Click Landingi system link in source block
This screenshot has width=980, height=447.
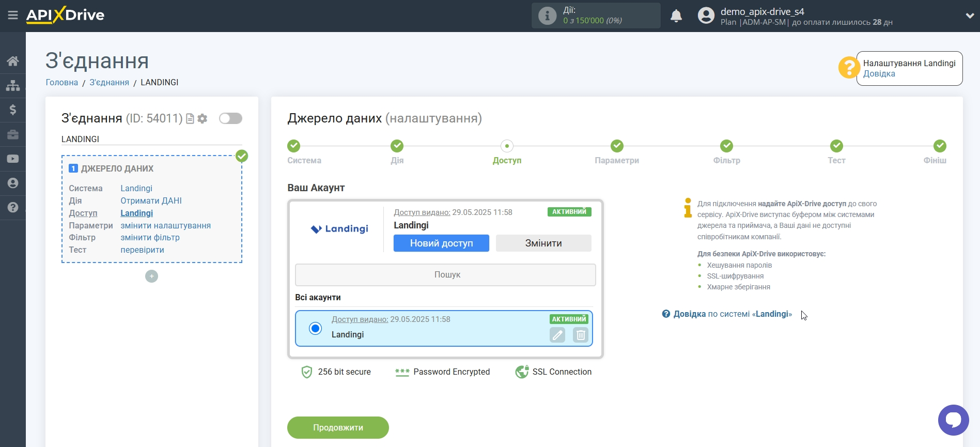136,188
